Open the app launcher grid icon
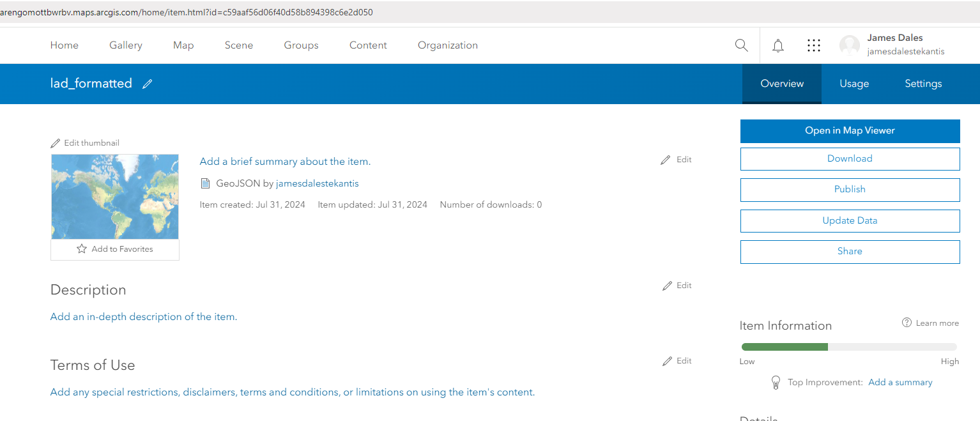The image size is (980, 421). click(813, 45)
